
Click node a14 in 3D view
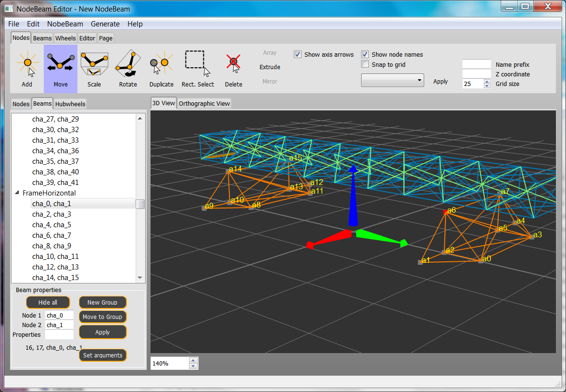tap(228, 171)
